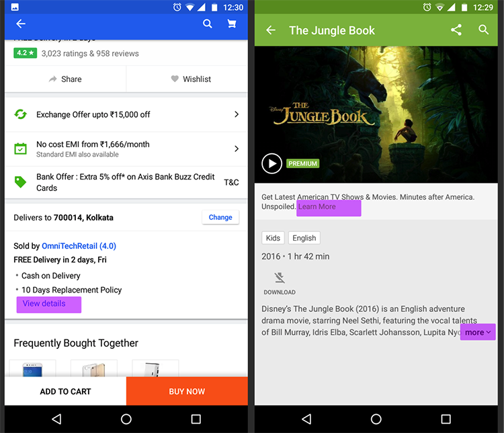Open the 4.2 star rating badge

(x=25, y=53)
